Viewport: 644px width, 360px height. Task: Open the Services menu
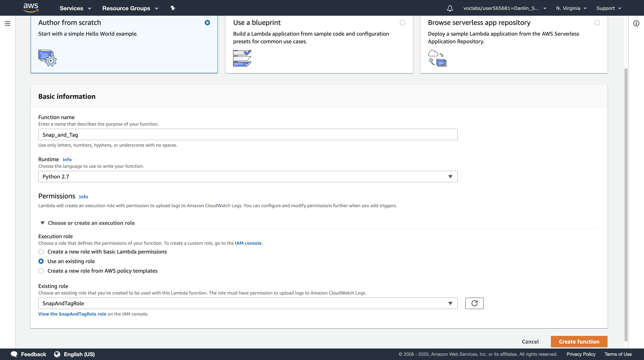click(x=75, y=8)
